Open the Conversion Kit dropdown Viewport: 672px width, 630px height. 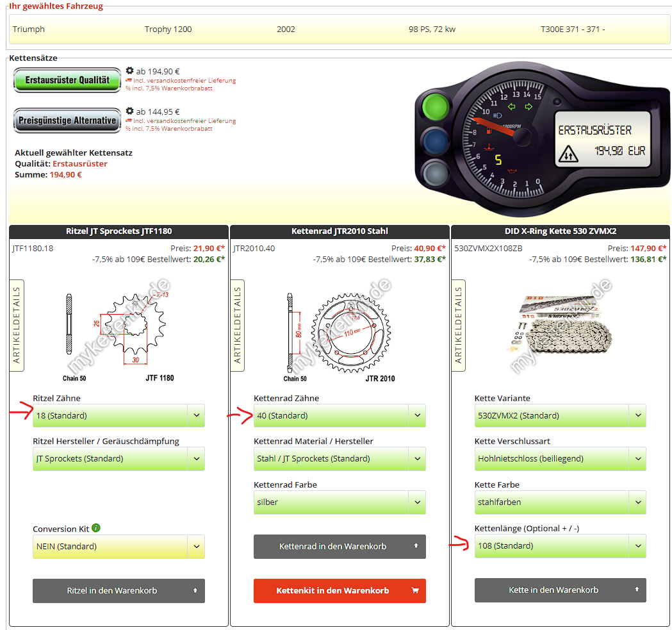click(119, 547)
